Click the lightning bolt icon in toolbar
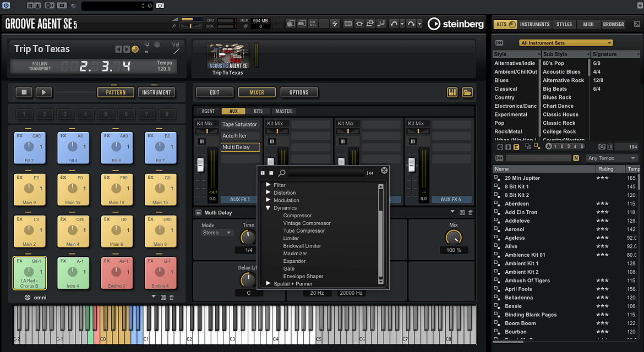This screenshot has width=644, height=352. pyautogui.click(x=335, y=24)
